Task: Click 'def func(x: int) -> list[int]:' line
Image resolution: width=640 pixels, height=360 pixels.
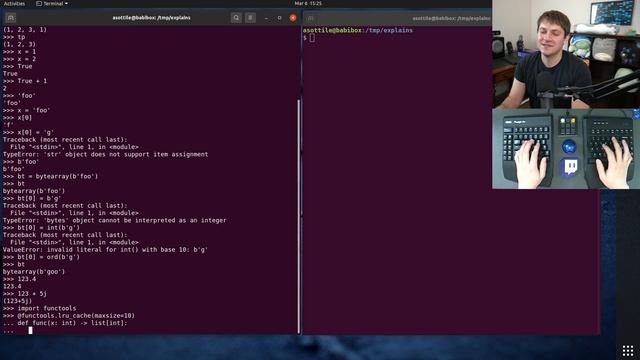Action: (x=65, y=323)
